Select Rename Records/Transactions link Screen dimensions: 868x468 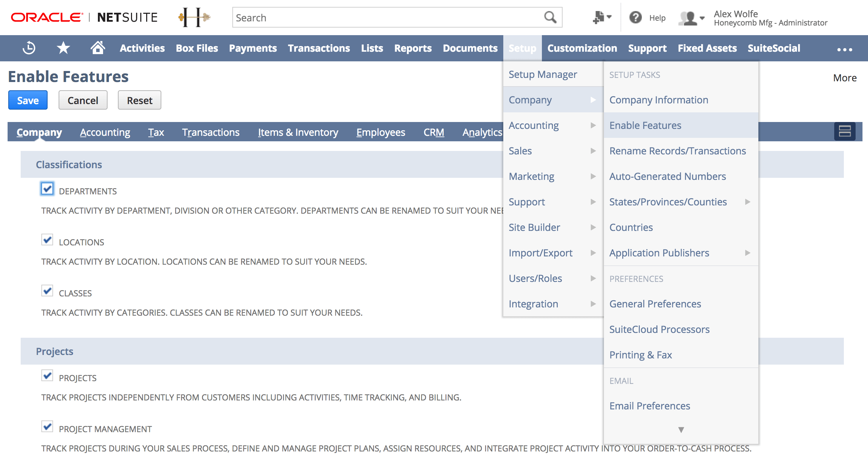(x=677, y=151)
